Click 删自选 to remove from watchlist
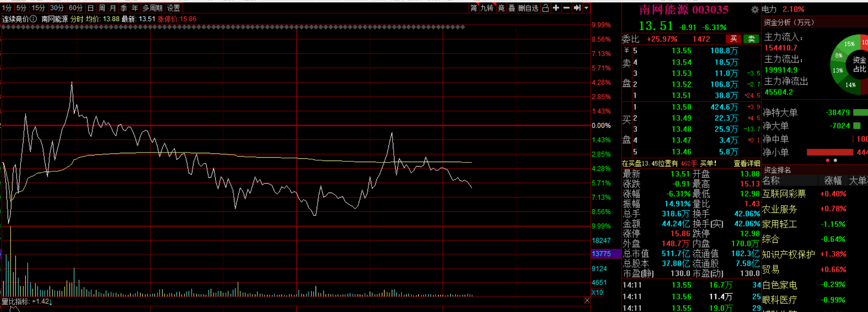868x312 pixels. tap(528, 8)
